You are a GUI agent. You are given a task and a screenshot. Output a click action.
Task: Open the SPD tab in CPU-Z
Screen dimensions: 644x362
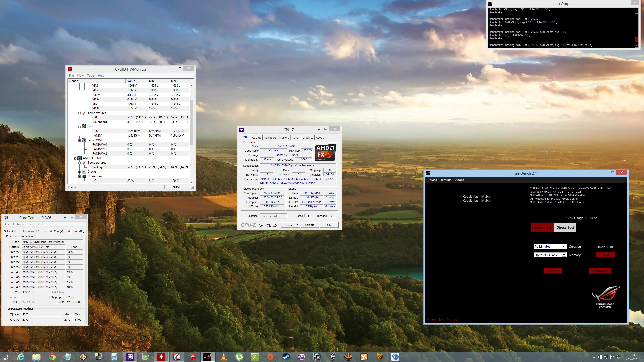click(x=296, y=138)
